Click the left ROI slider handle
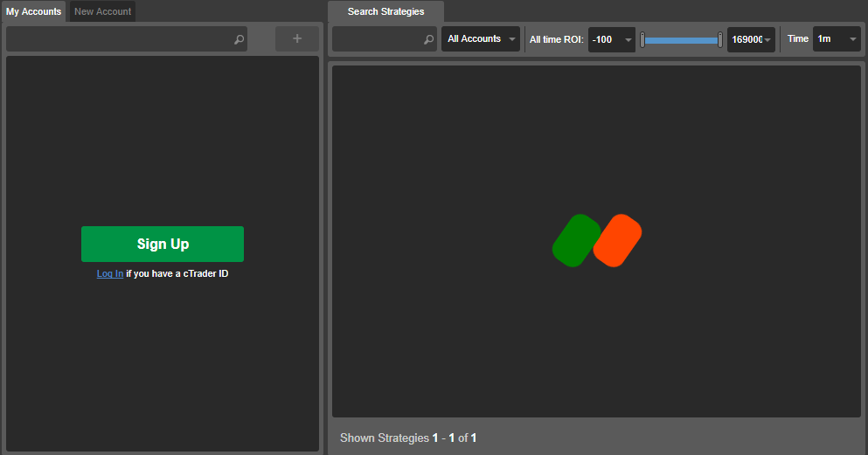 coord(642,40)
